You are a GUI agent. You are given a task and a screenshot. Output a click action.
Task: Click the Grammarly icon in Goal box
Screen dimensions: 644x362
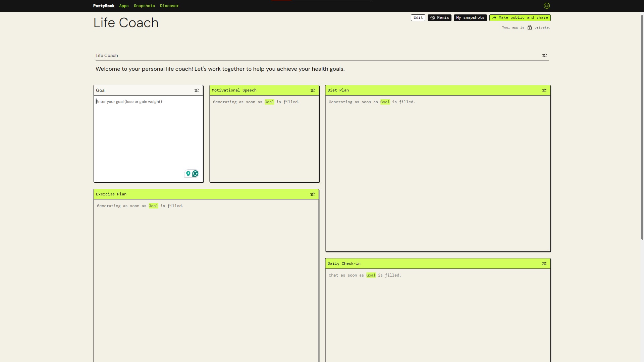[195, 174]
